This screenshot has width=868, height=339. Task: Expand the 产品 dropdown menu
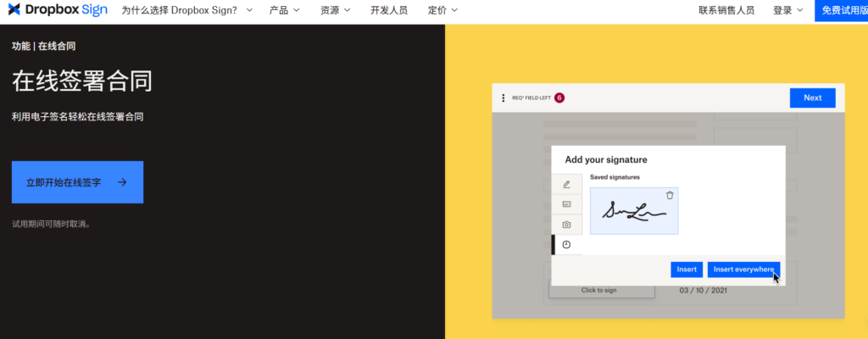tap(284, 10)
